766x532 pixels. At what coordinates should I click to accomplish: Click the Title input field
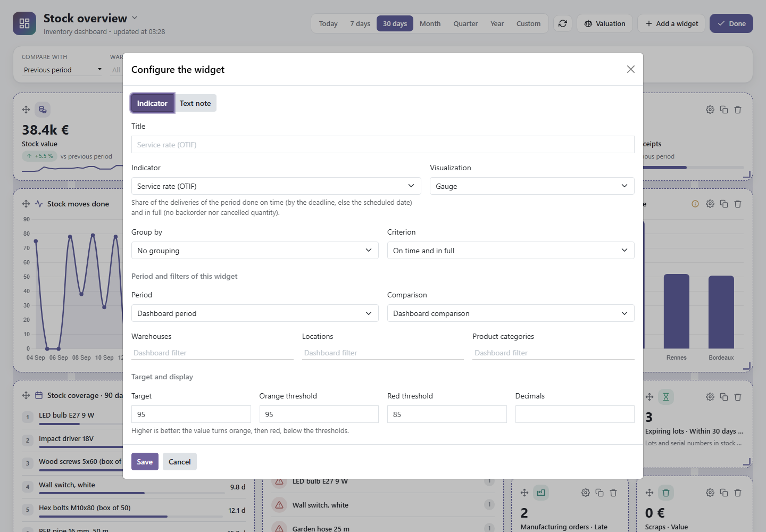383,145
